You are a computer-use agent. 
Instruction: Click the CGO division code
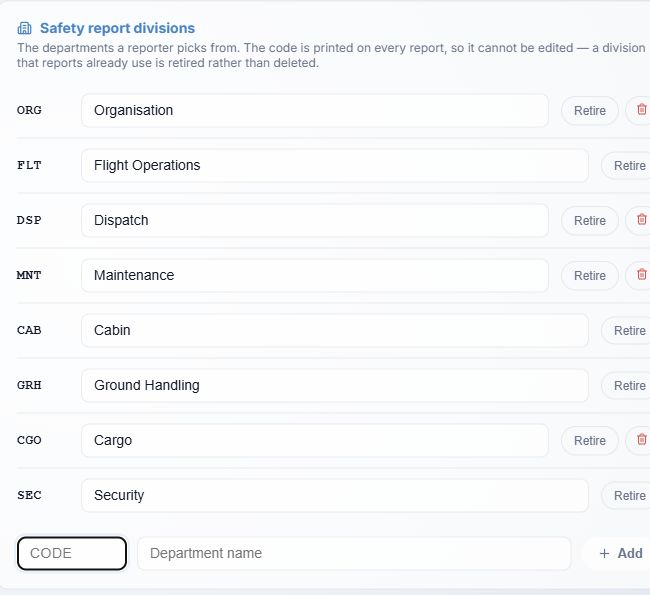pos(29,440)
